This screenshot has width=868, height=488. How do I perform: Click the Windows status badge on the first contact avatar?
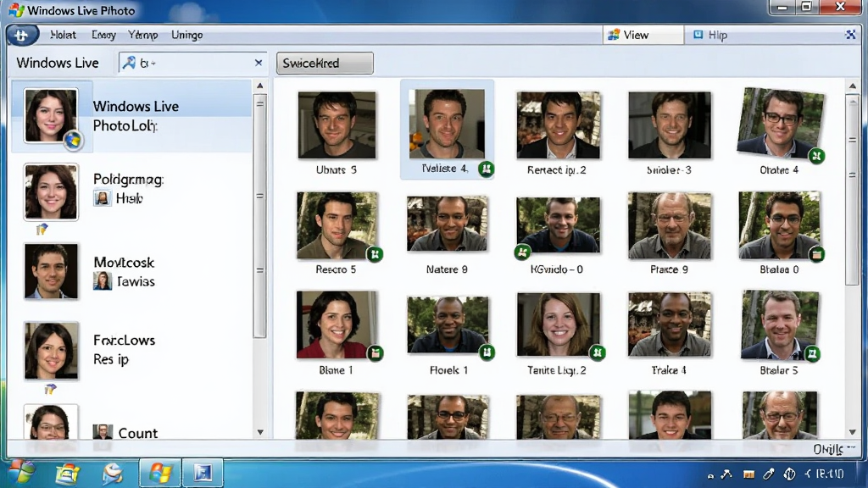click(73, 140)
